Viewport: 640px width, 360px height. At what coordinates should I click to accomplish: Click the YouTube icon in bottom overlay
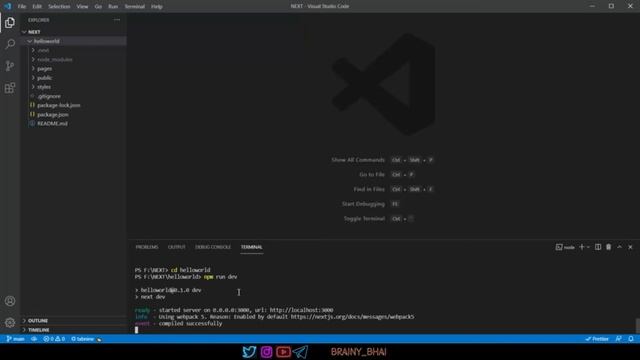click(283, 351)
